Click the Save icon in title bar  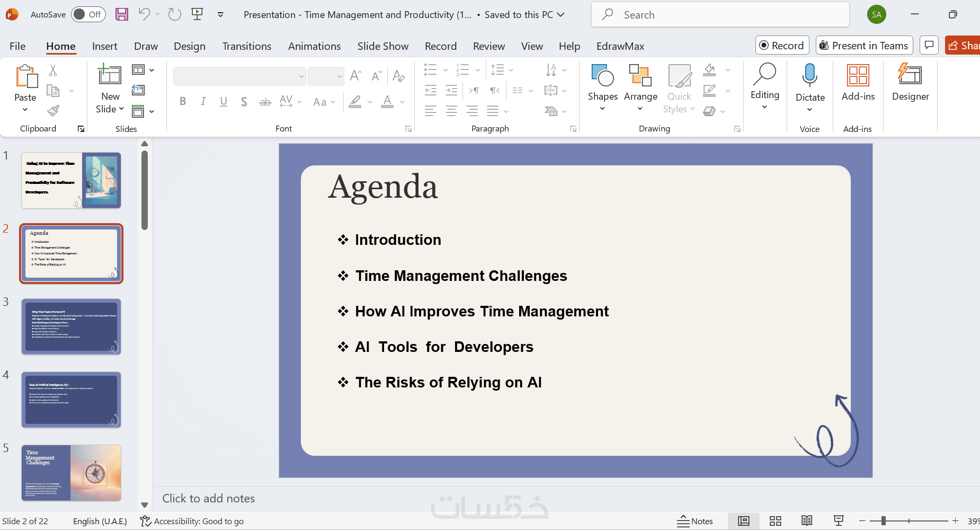point(122,14)
